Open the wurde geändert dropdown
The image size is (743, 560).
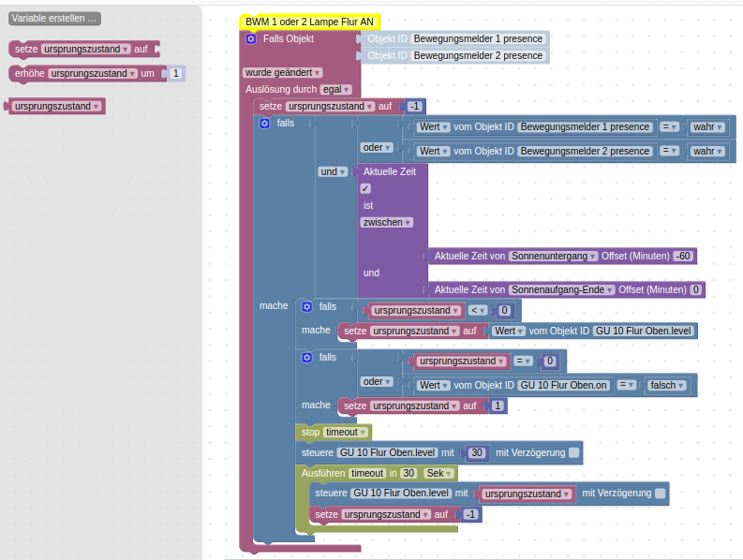[x=283, y=72]
